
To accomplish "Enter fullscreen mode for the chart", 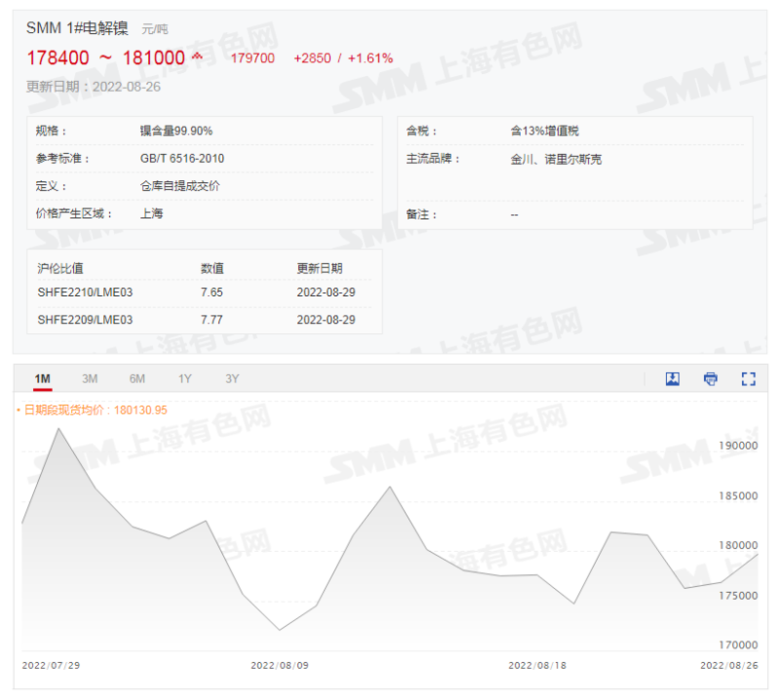I will [748, 379].
